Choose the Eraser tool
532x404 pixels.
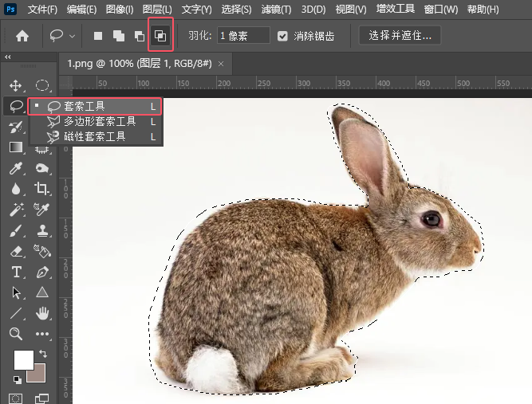coord(16,251)
